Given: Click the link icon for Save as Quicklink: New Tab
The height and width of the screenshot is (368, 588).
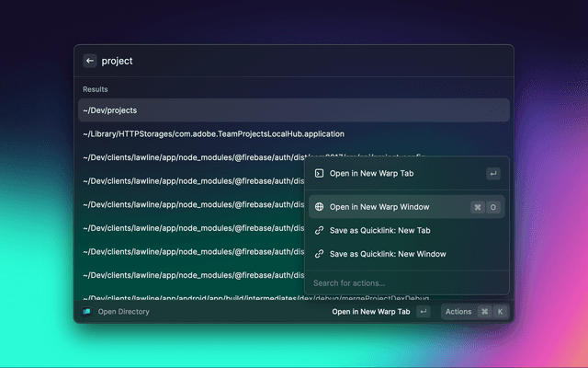Looking at the screenshot, I should coord(319,230).
